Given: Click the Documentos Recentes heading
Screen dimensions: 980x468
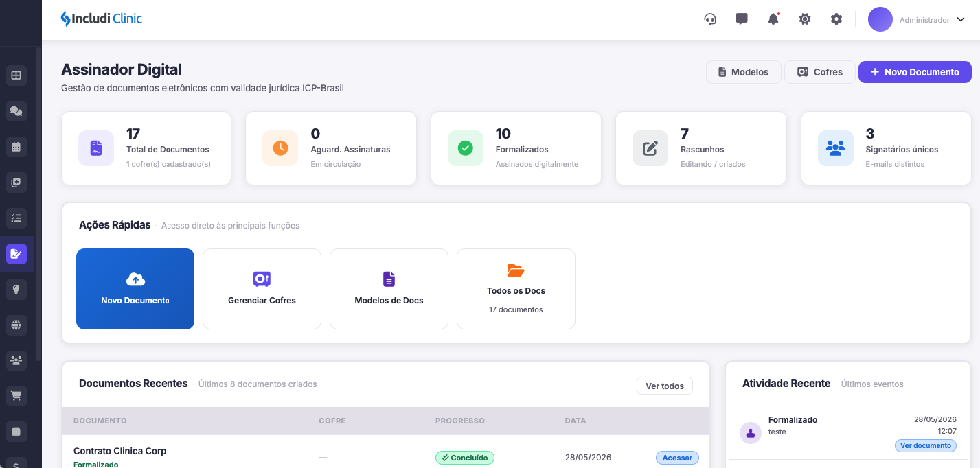Looking at the screenshot, I should (x=133, y=384).
